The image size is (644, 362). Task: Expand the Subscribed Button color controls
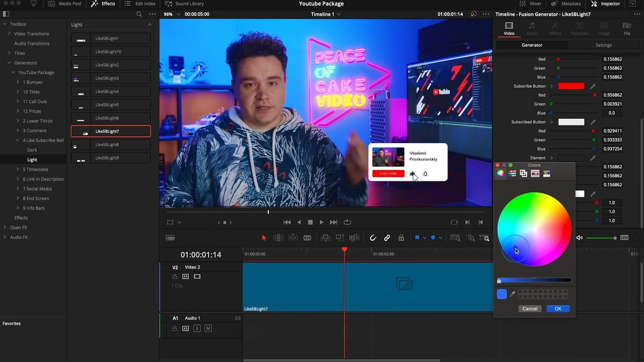551,122
